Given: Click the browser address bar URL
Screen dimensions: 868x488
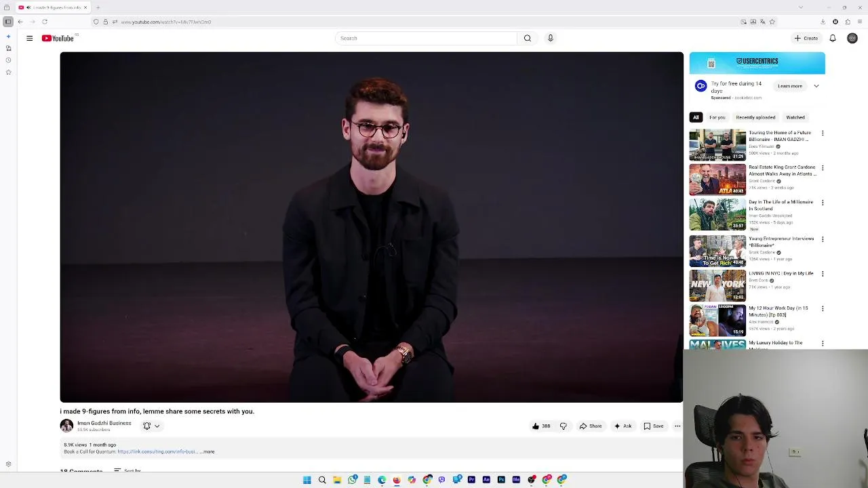Looking at the screenshot, I should [166, 22].
